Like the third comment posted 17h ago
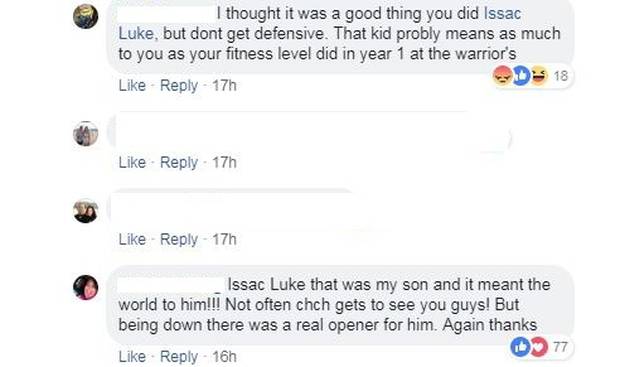The image size is (620, 367). tap(132, 239)
